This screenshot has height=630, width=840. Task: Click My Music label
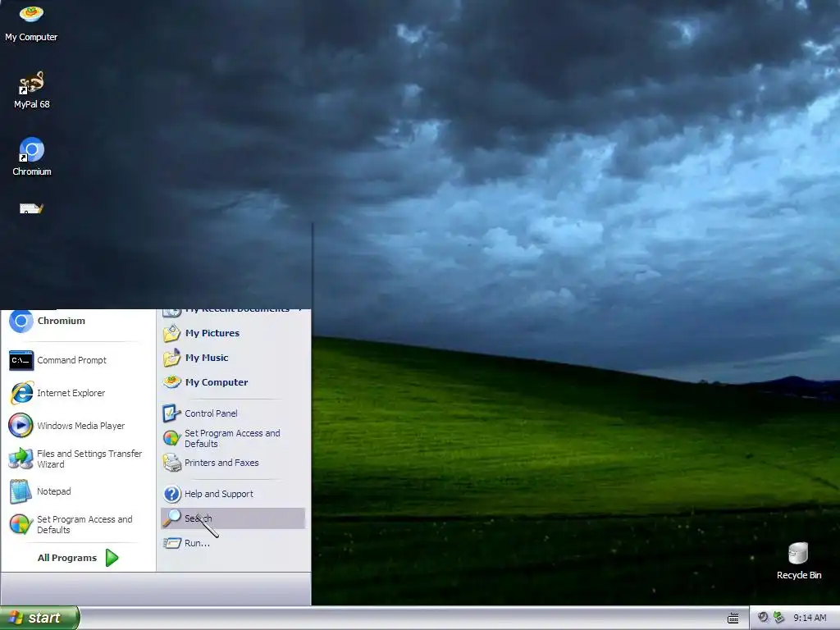coord(206,358)
